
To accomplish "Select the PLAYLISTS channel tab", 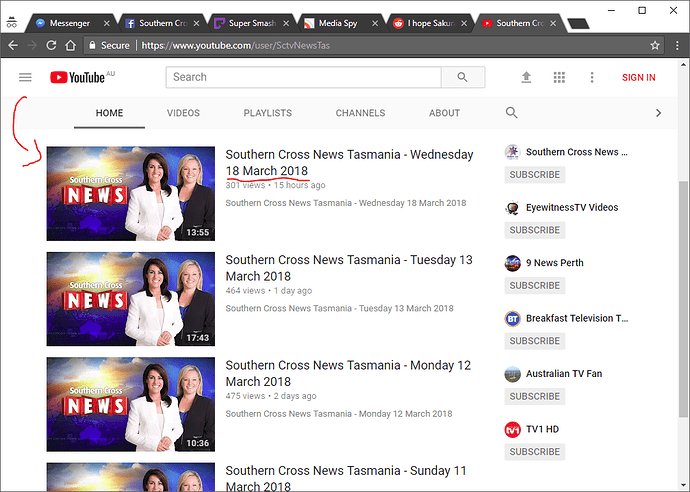I will point(268,113).
